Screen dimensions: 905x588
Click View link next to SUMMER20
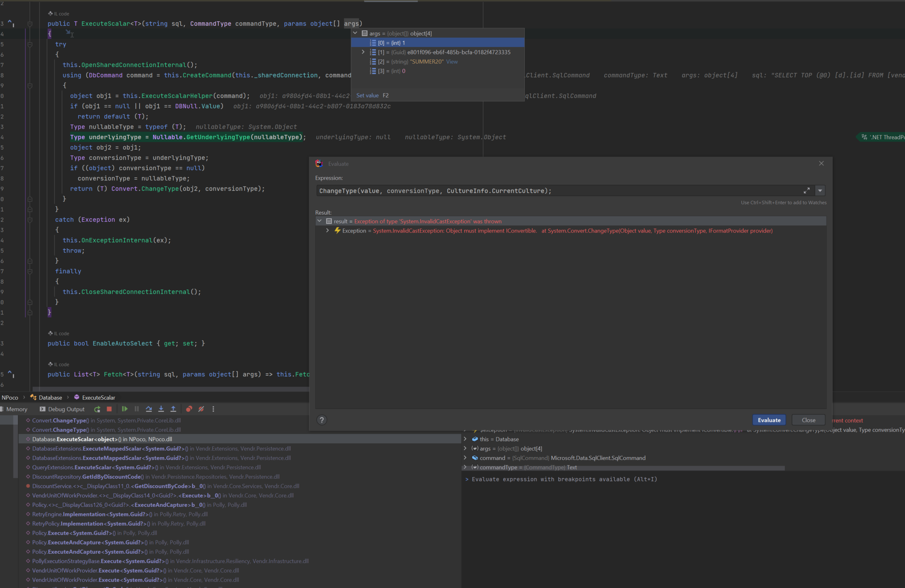tap(452, 62)
